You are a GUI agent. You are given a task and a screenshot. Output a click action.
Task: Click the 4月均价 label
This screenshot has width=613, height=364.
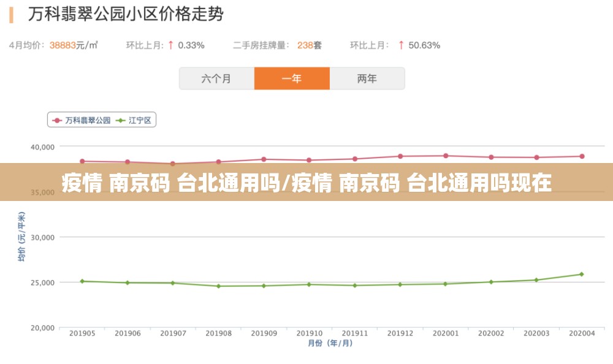(x=26, y=45)
